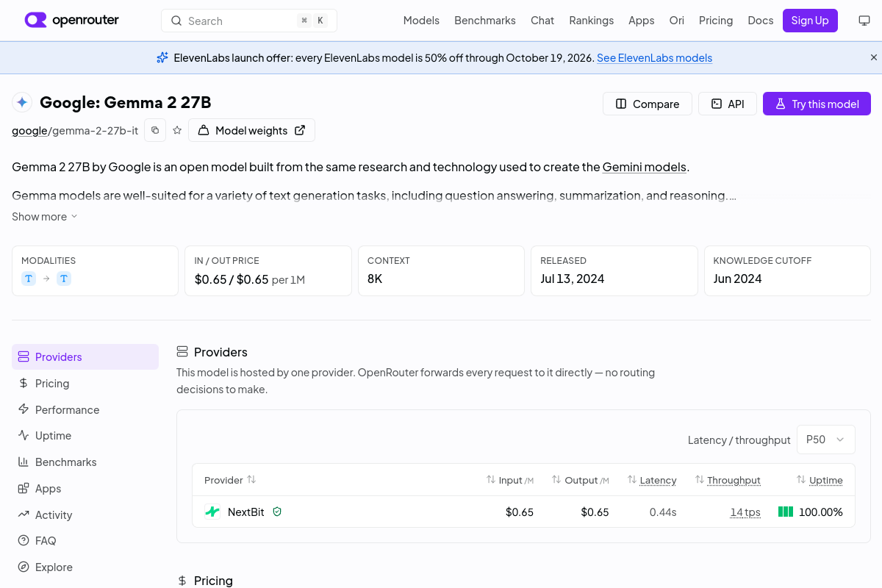Sort table by Provider column
Viewport: 882px width, 588px height.
point(230,480)
